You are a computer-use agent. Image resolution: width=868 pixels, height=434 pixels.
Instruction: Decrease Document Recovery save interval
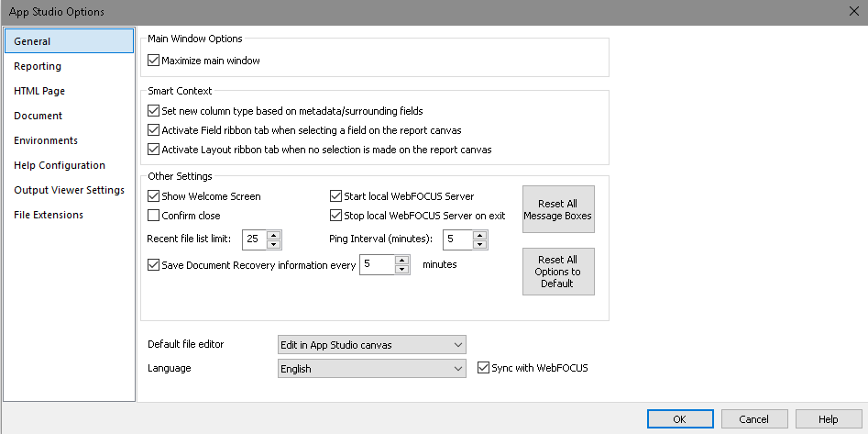[402, 270]
